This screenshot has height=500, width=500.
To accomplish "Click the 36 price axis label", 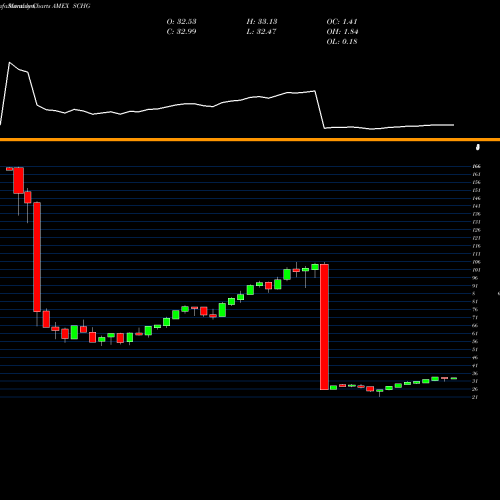I will pyautogui.click(x=475, y=374).
